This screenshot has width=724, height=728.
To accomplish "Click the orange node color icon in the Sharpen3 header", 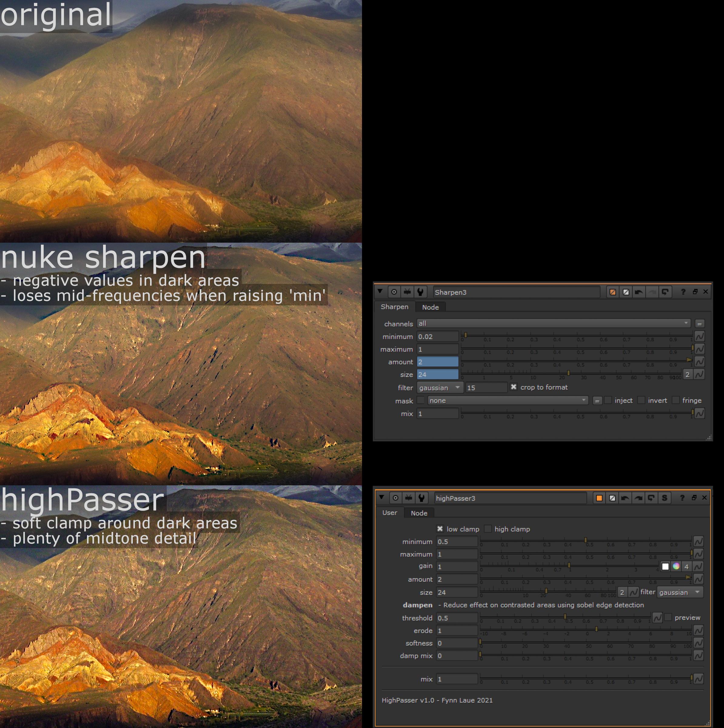I will pos(613,292).
